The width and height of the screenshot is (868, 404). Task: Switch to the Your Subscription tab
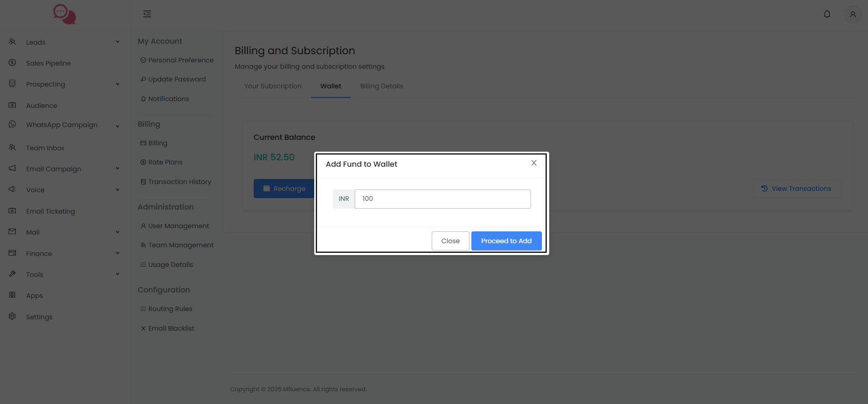point(272,86)
